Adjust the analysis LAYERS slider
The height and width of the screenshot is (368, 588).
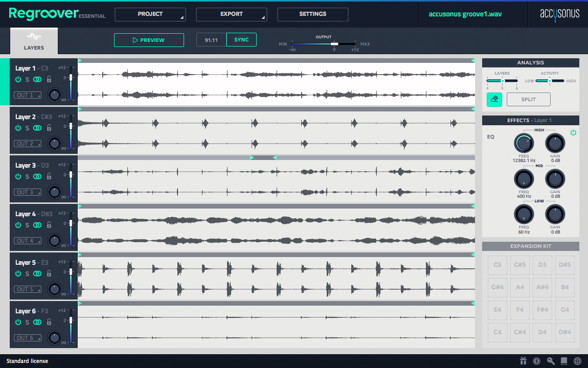click(x=502, y=81)
